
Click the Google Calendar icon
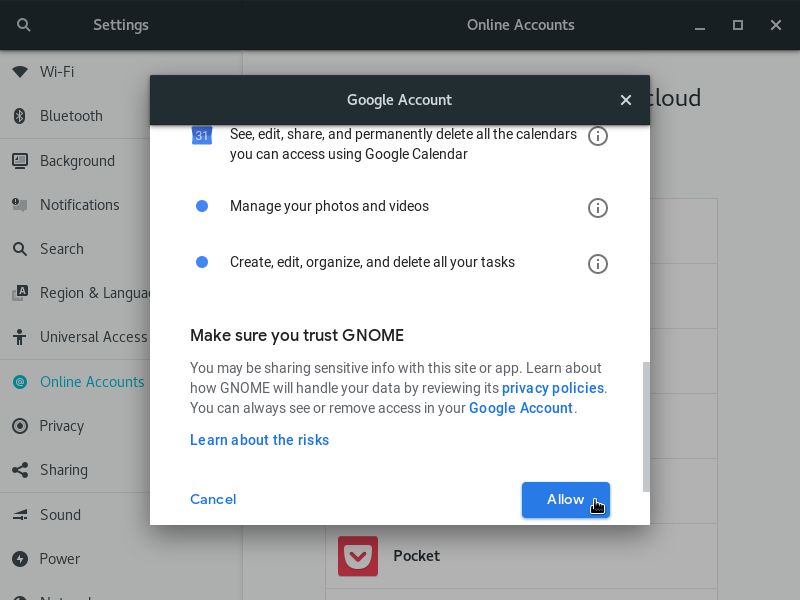(x=202, y=136)
